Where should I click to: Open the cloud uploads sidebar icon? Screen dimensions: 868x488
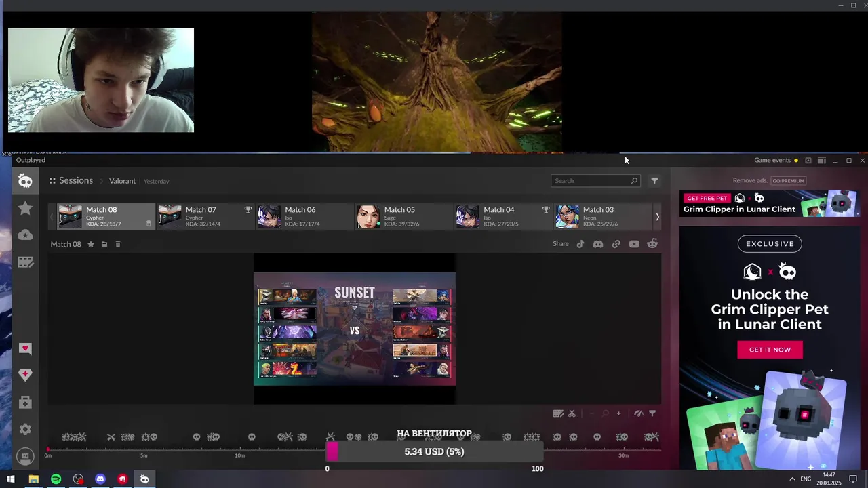(25, 235)
